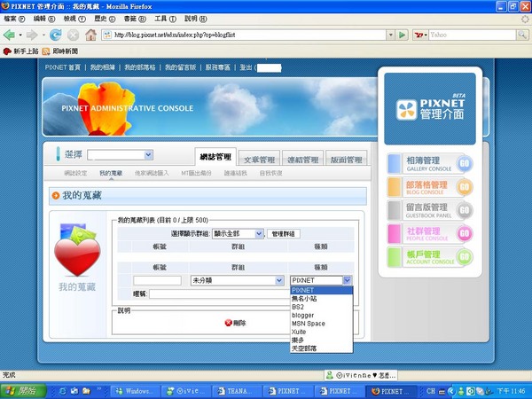Click the 登出 logout link
The width and height of the screenshot is (532, 399).
tap(246, 67)
